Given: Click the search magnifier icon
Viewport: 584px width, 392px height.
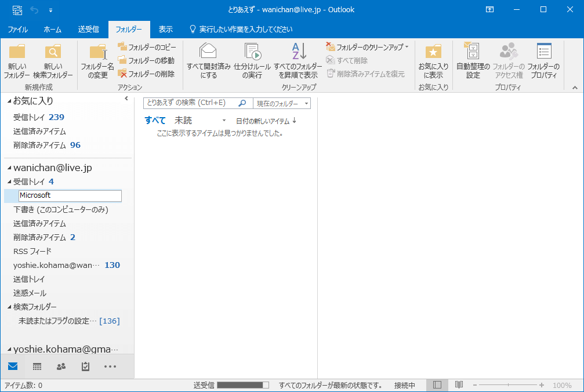Looking at the screenshot, I should click(242, 103).
